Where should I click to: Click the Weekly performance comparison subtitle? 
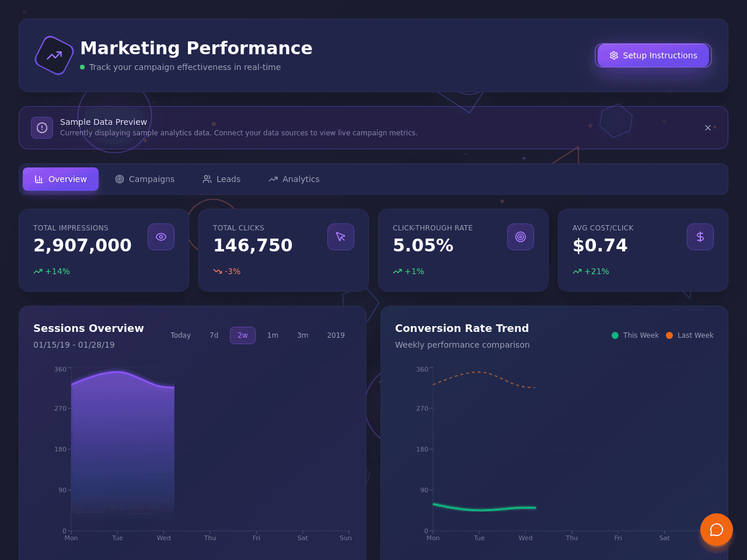(x=462, y=345)
